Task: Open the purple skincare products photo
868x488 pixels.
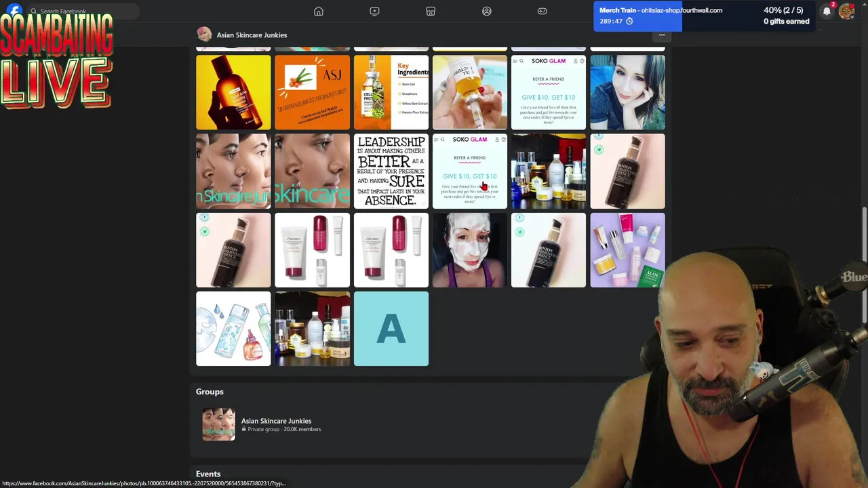Action: point(627,250)
